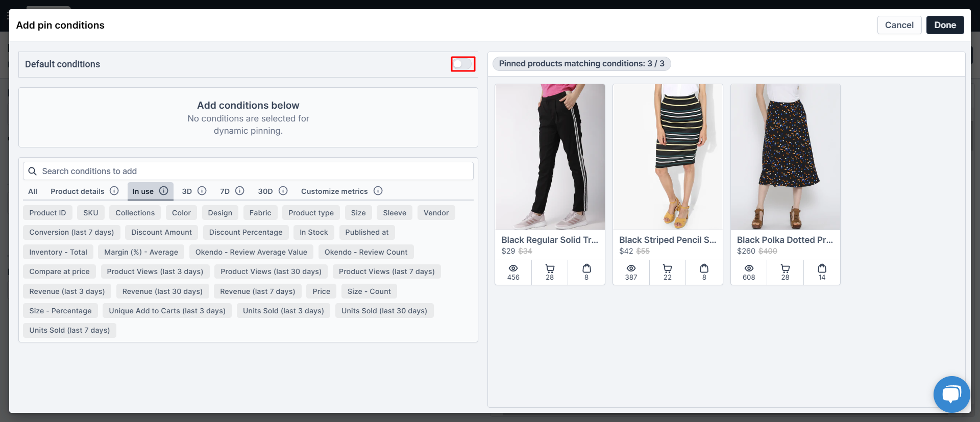Click cart icon on Black Polka Dotted card

[785, 268]
